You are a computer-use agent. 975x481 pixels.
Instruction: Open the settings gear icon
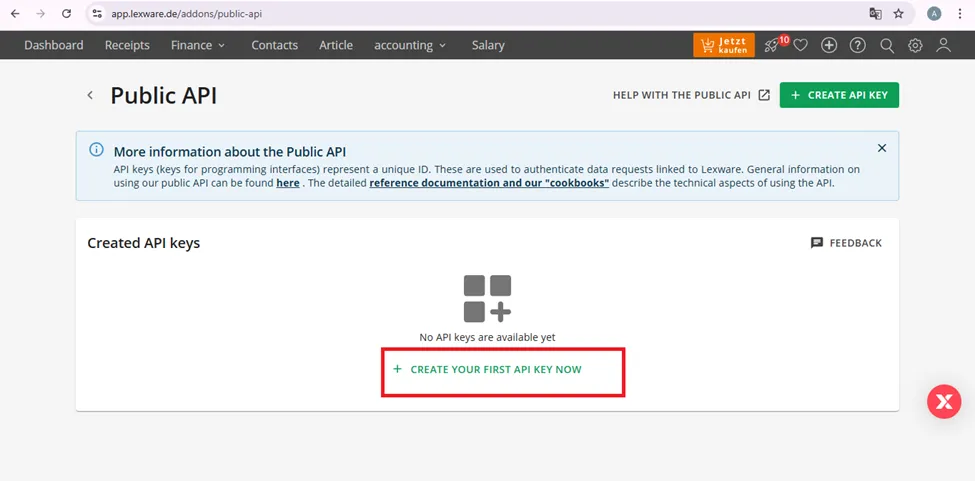coord(915,45)
